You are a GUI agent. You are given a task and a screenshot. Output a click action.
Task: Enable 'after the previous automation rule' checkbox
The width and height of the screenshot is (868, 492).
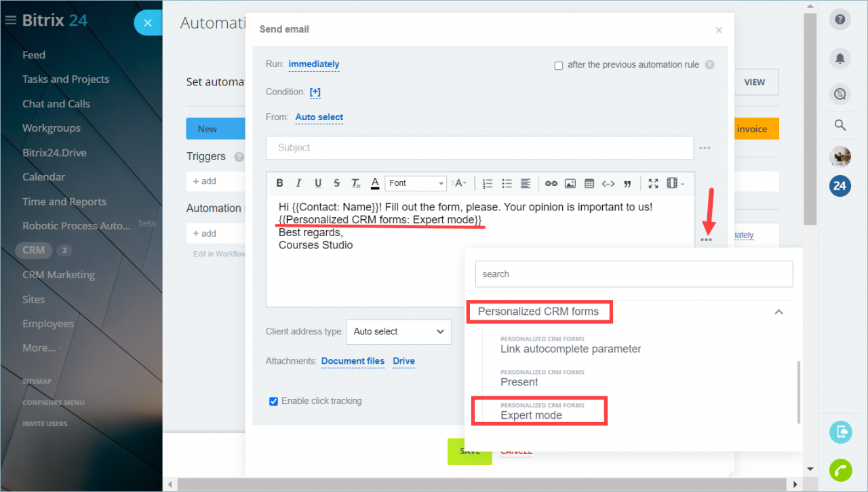click(x=559, y=66)
